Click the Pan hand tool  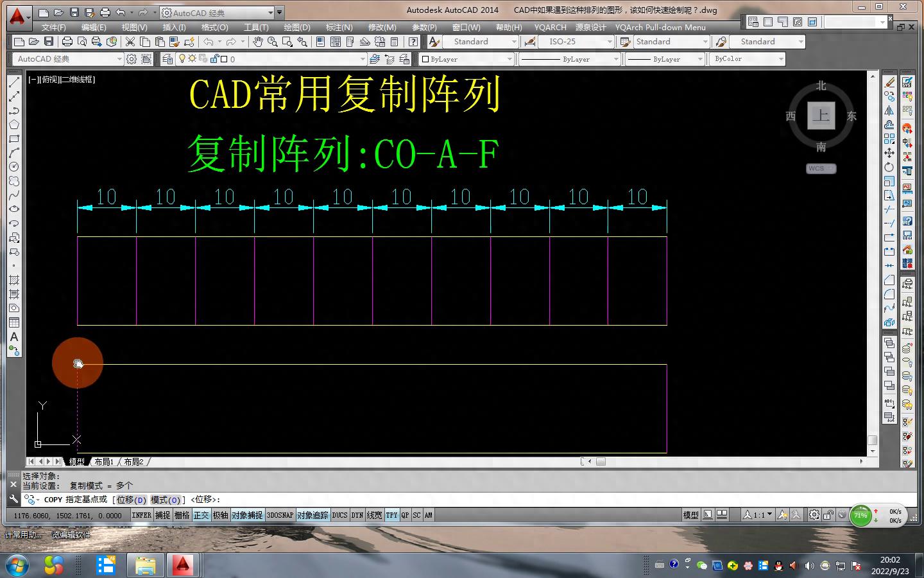257,42
